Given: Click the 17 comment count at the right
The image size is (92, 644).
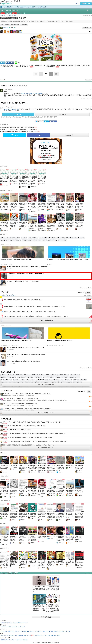Looking at the screenshot, I should 90,32.
